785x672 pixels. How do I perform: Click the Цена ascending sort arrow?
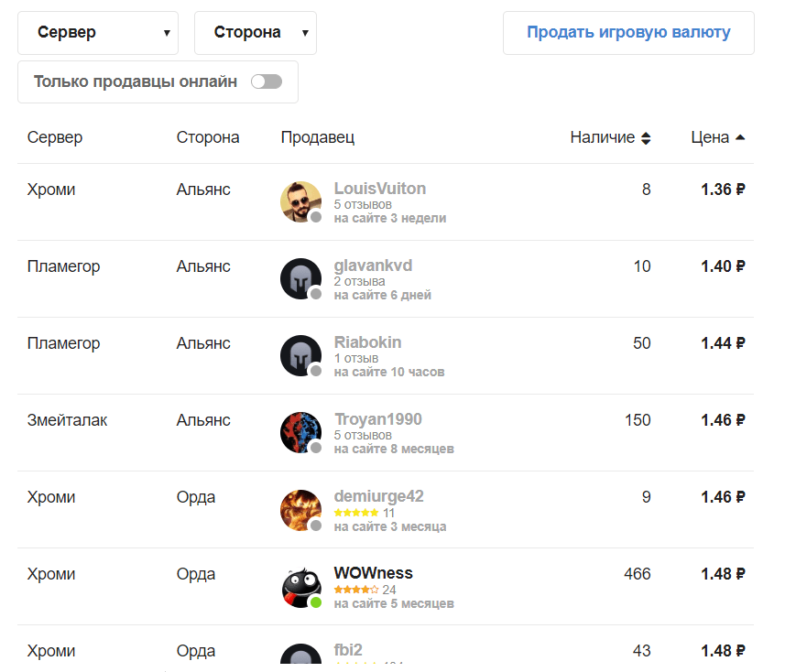click(740, 137)
